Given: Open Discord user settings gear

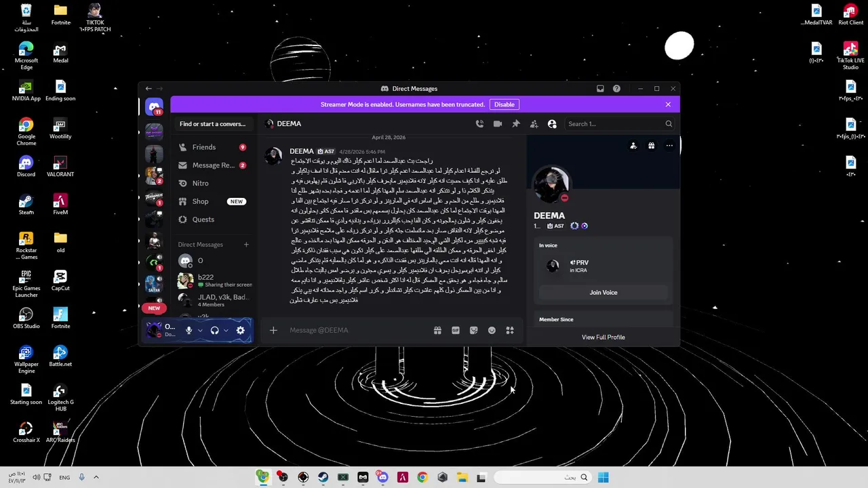Looking at the screenshot, I should pyautogui.click(x=241, y=330).
